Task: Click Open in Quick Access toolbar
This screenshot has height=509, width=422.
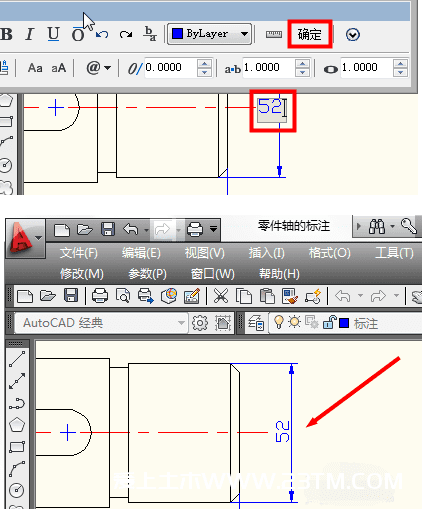Action: (x=85, y=230)
